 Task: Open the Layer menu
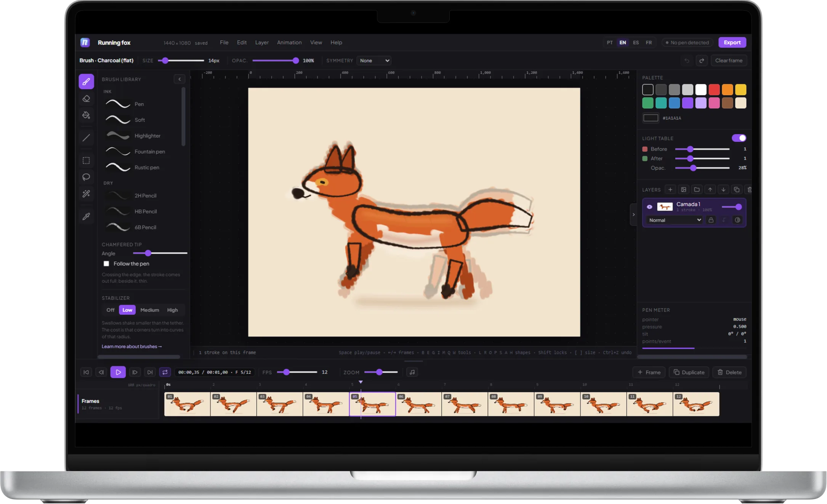click(x=262, y=42)
